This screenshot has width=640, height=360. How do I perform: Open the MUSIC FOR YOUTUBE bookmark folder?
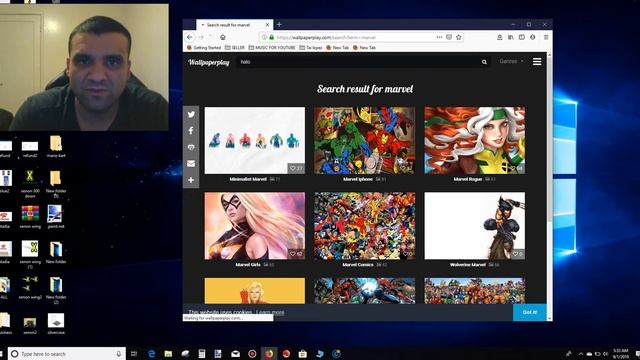click(x=272, y=48)
